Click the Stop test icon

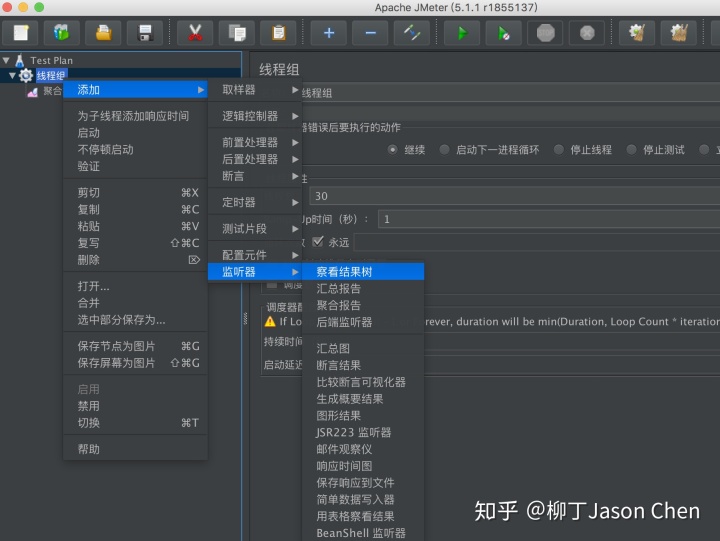pyautogui.click(x=546, y=33)
